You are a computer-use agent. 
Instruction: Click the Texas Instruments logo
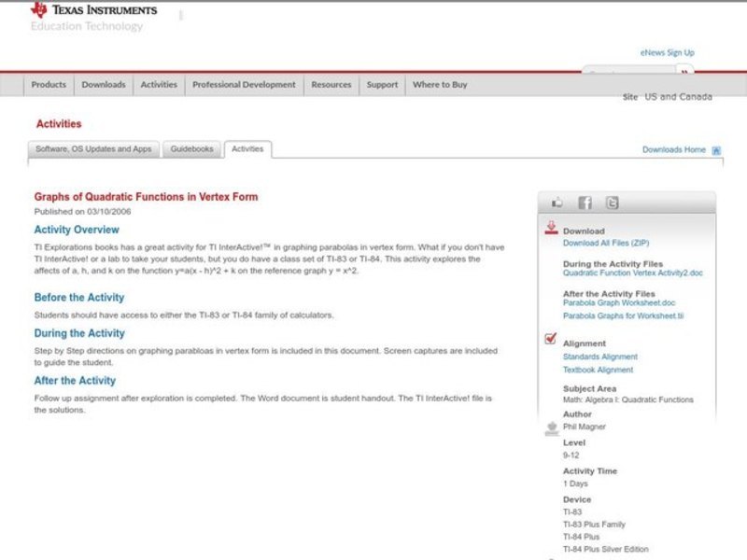[x=93, y=10]
